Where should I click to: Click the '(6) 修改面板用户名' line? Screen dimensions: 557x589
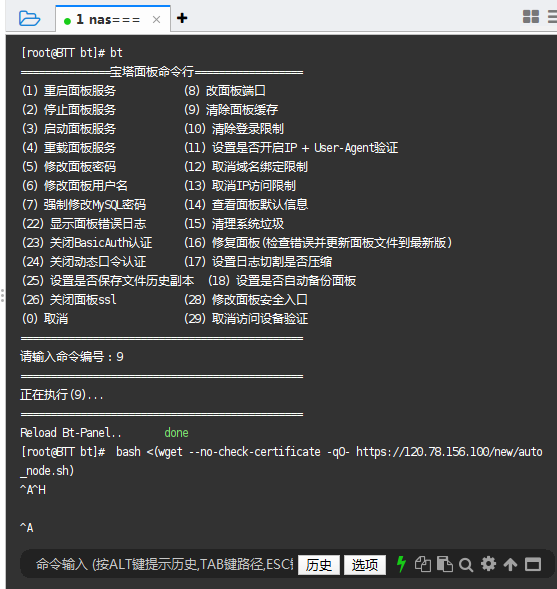point(75,186)
